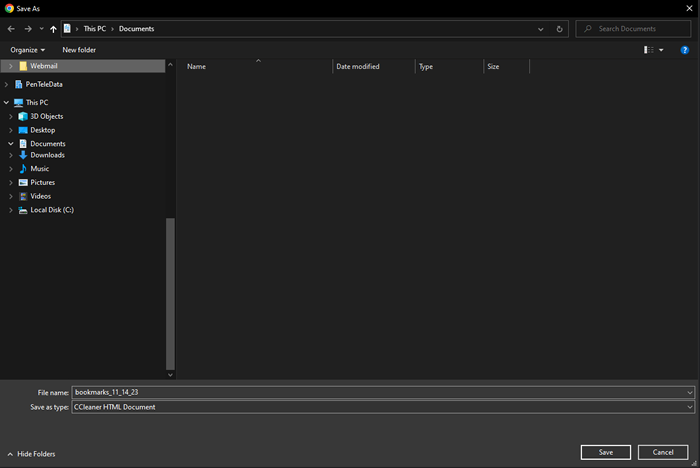Click the Search Documents field
The height and width of the screenshot is (468, 700).
(633, 29)
